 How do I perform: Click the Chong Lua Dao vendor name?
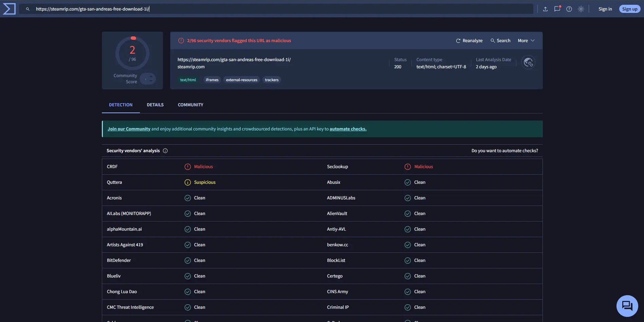point(122,292)
